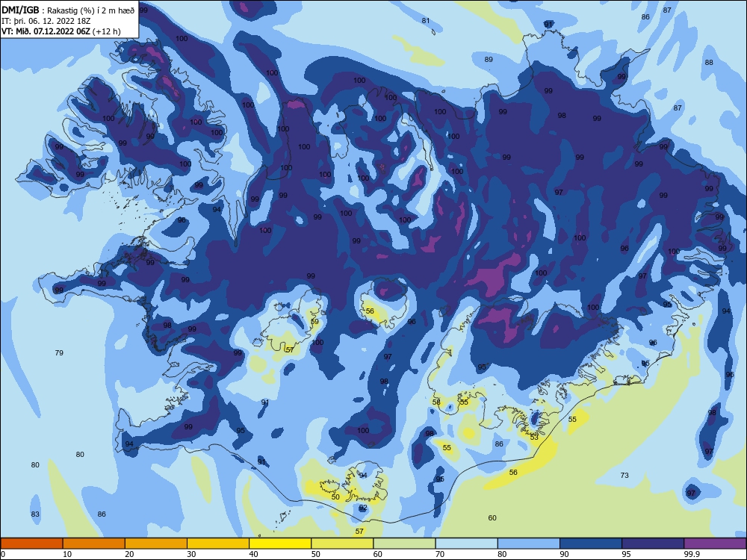The height and width of the screenshot is (560, 747).
Task: Pick the 50–60 pale yellow legend swatch
Action: (342, 544)
